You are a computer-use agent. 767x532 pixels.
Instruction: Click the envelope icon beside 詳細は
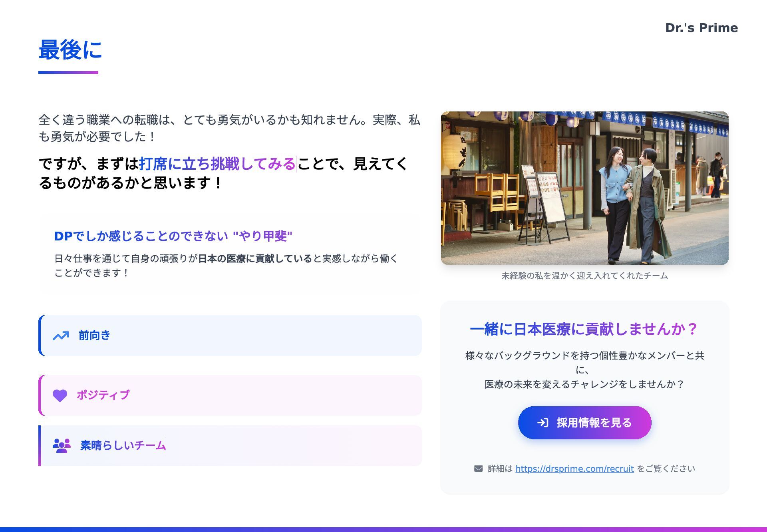478,468
